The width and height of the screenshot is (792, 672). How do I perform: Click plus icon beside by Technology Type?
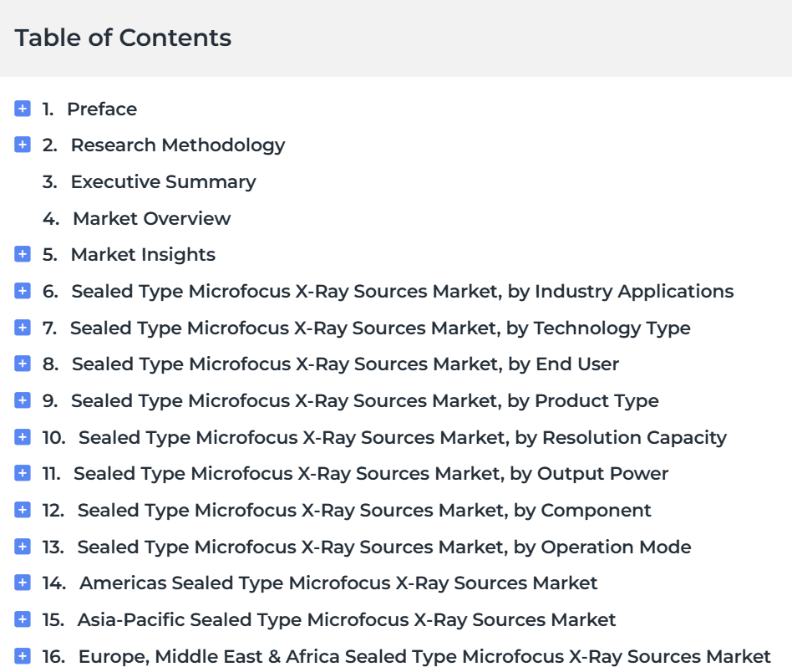point(23,328)
